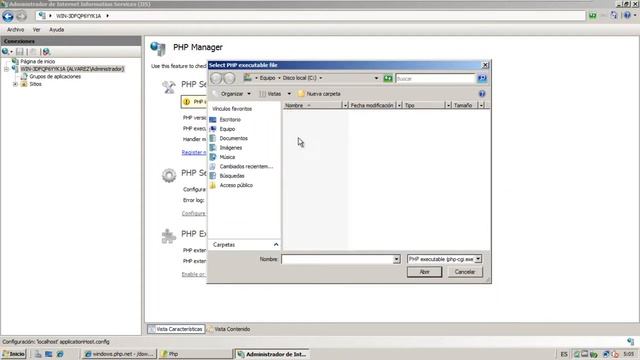This screenshot has width=640, height=360.
Task: Click the dialog help question mark icon
Action: (482, 94)
